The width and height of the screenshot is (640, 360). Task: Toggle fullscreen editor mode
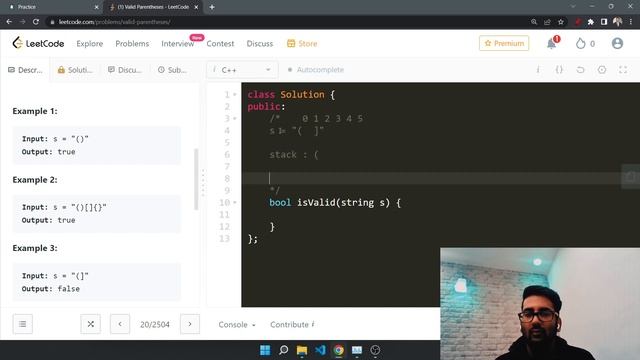tap(623, 70)
